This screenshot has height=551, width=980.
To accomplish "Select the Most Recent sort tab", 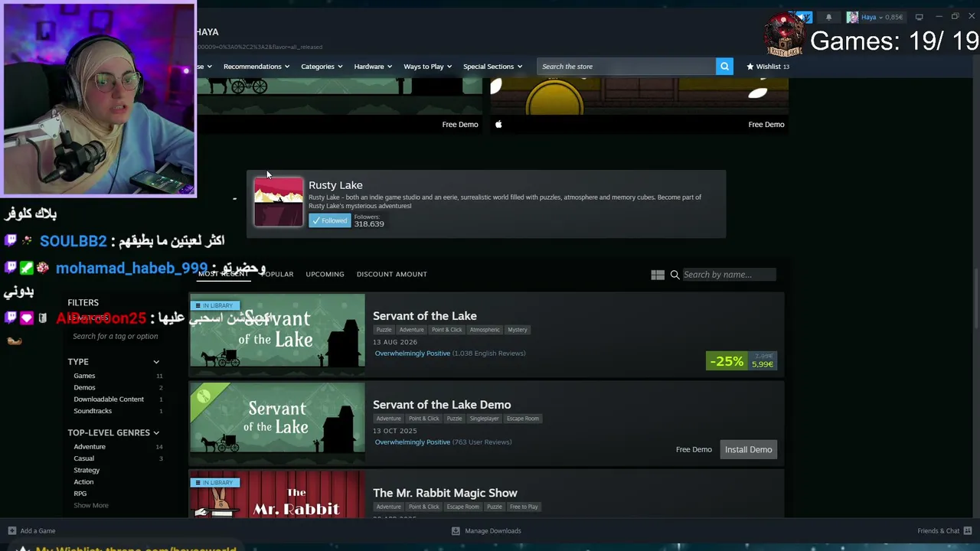I will pyautogui.click(x=223, y=274).
